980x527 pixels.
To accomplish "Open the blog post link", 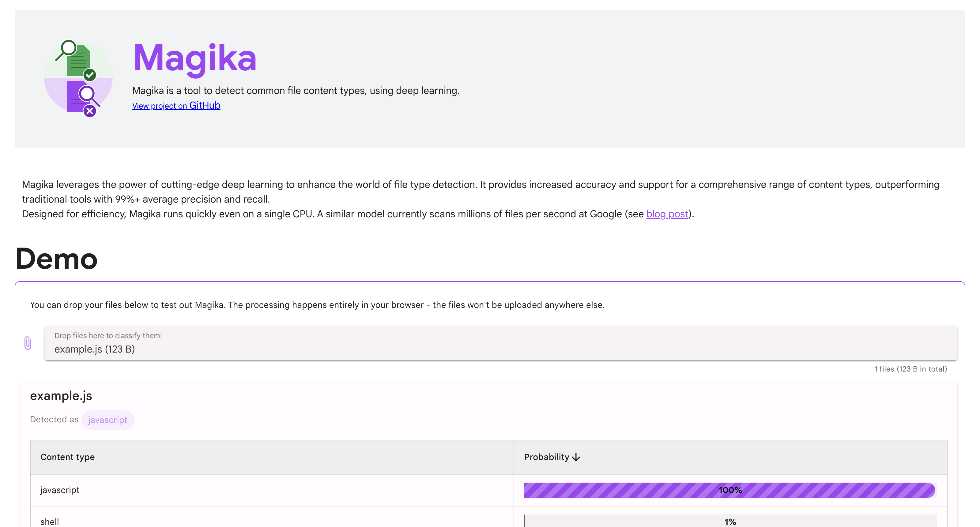I will (667, 214).
